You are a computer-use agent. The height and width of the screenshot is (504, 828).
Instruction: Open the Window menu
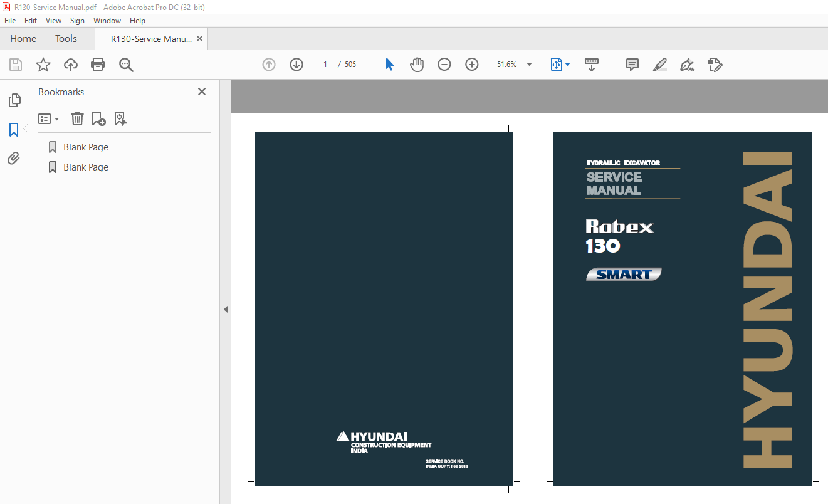click(107, 21)
